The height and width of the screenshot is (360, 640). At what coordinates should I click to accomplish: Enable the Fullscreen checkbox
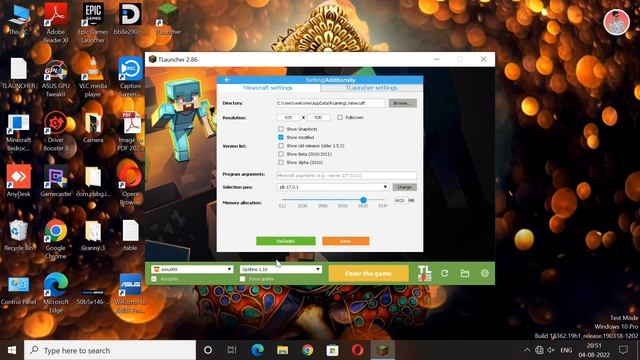click(340, 118)
